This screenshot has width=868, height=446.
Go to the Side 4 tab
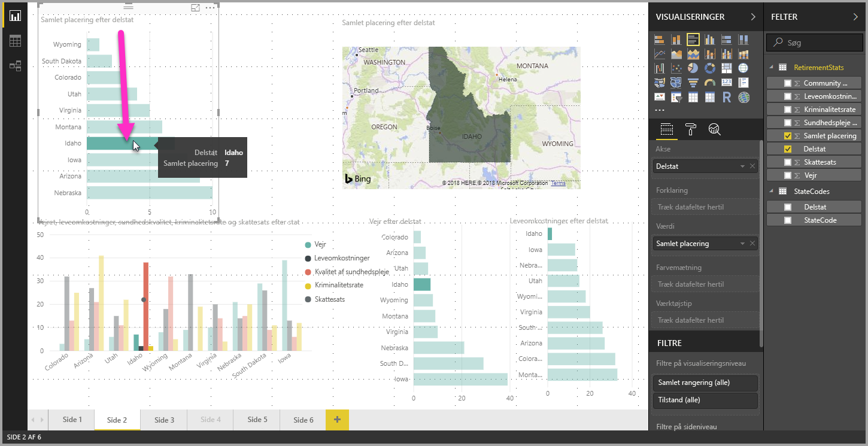(x=210, y=420)
